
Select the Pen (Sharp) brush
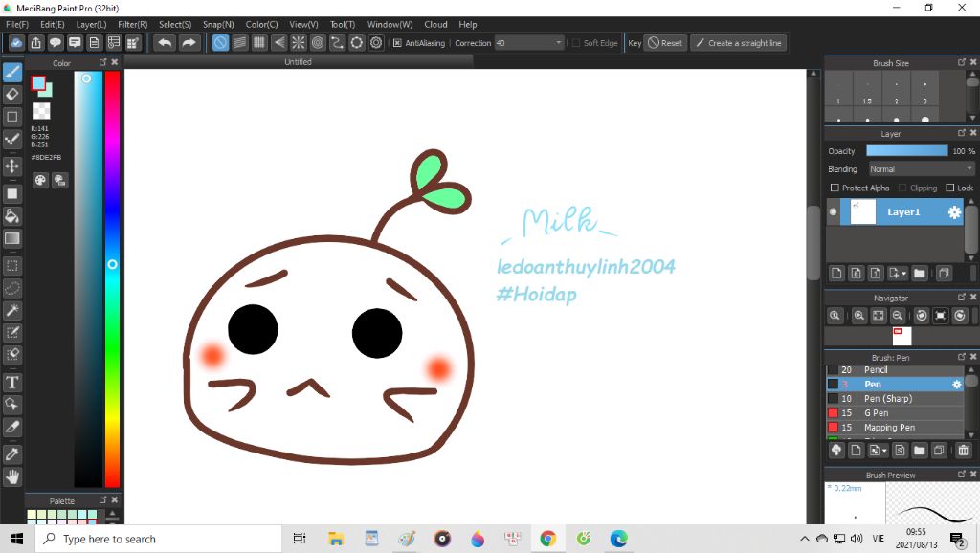point(895,399)
